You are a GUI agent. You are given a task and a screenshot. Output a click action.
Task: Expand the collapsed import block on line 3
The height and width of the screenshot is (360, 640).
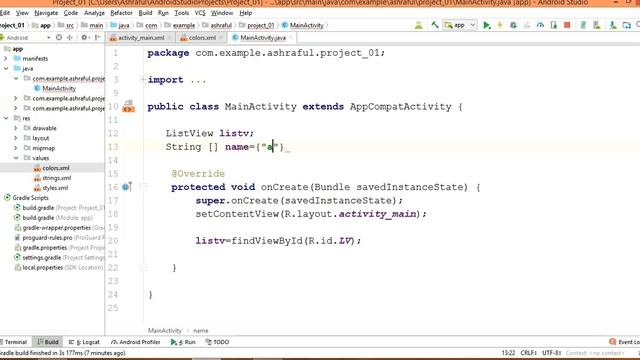pyautogui.click(x=143, y=79)
